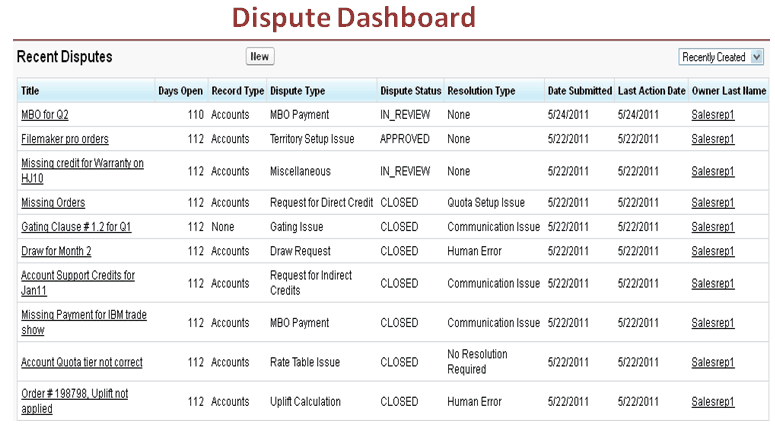Open Account Quota tier not correct

(82, 362)
